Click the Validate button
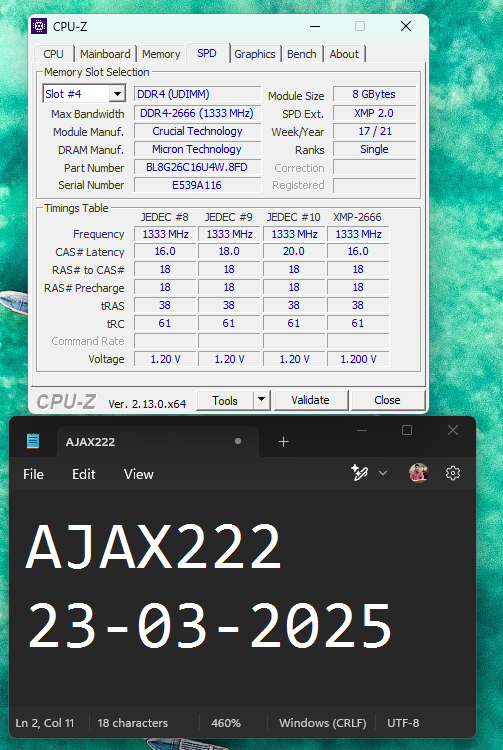This screenshot has height=750, width=503. 311,400
